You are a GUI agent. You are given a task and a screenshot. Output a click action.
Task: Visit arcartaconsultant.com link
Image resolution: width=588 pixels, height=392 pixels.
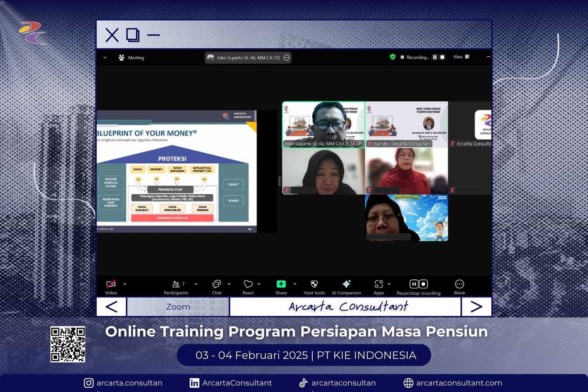[x=459, y=383]
